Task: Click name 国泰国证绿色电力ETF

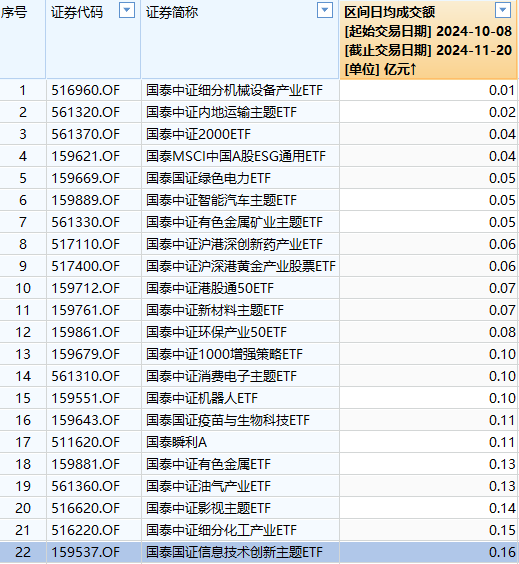Action: click(x=208, y=178)
